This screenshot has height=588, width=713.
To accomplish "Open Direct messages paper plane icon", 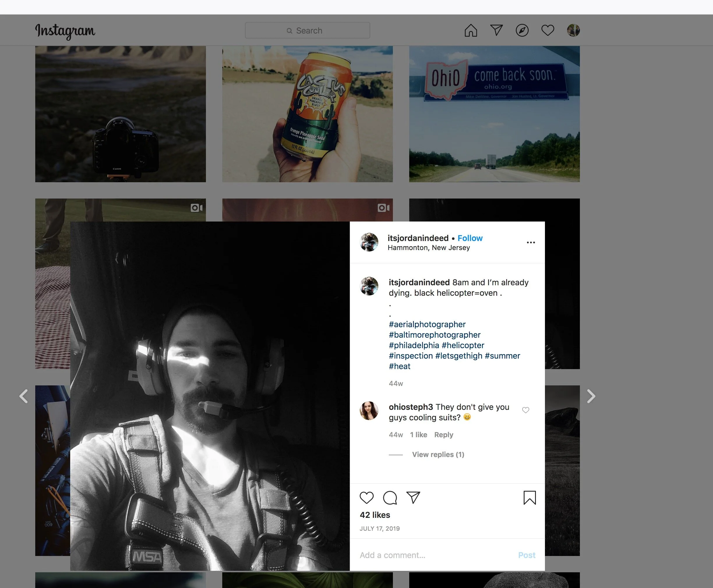I will coord(497,30).
